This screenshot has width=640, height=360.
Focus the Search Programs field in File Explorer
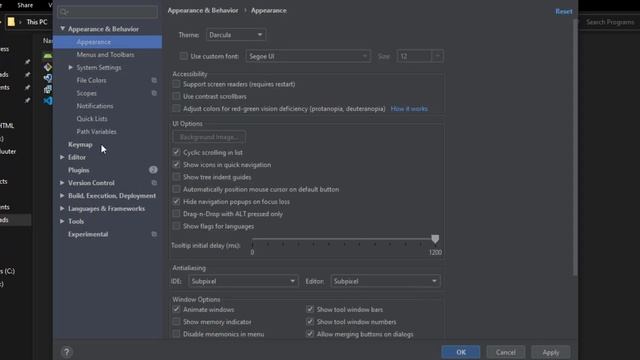610,22
